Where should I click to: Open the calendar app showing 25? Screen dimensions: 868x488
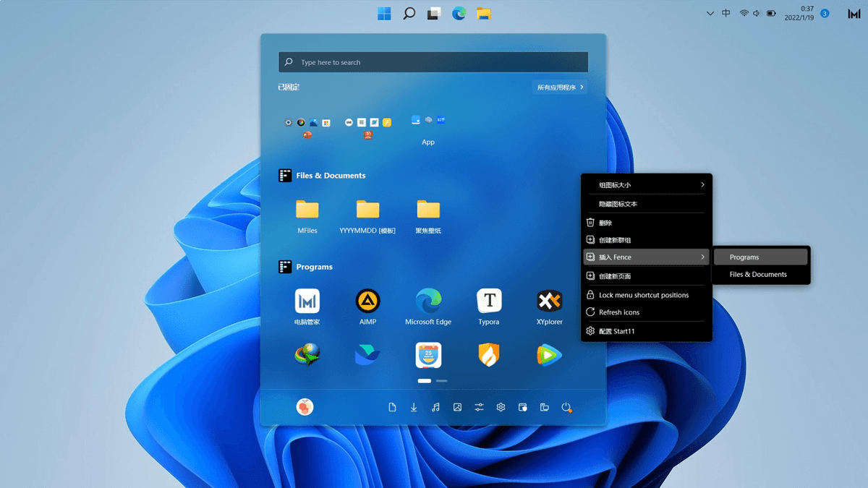point(428,355)
